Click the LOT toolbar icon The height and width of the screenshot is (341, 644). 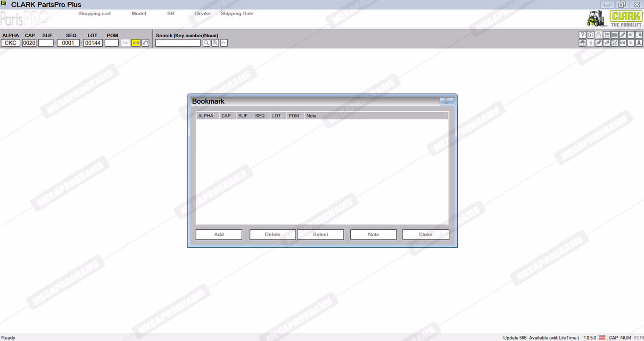click(623, 43)
